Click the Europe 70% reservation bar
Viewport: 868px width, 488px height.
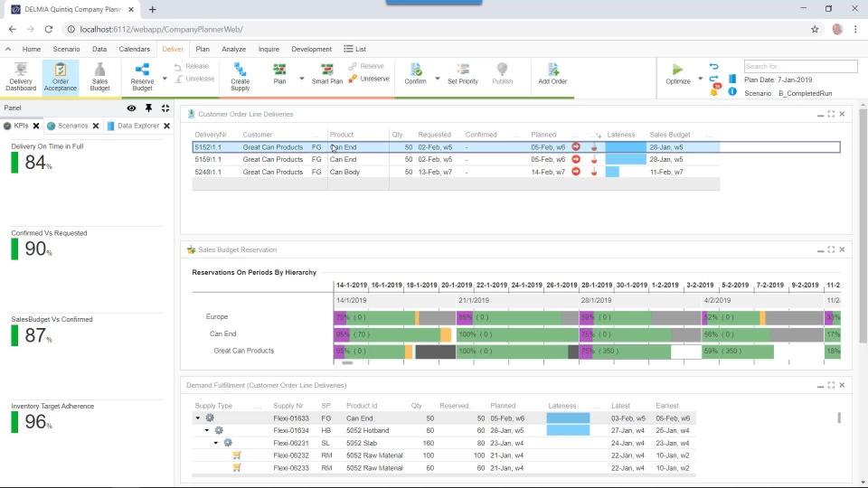(374, 317)
